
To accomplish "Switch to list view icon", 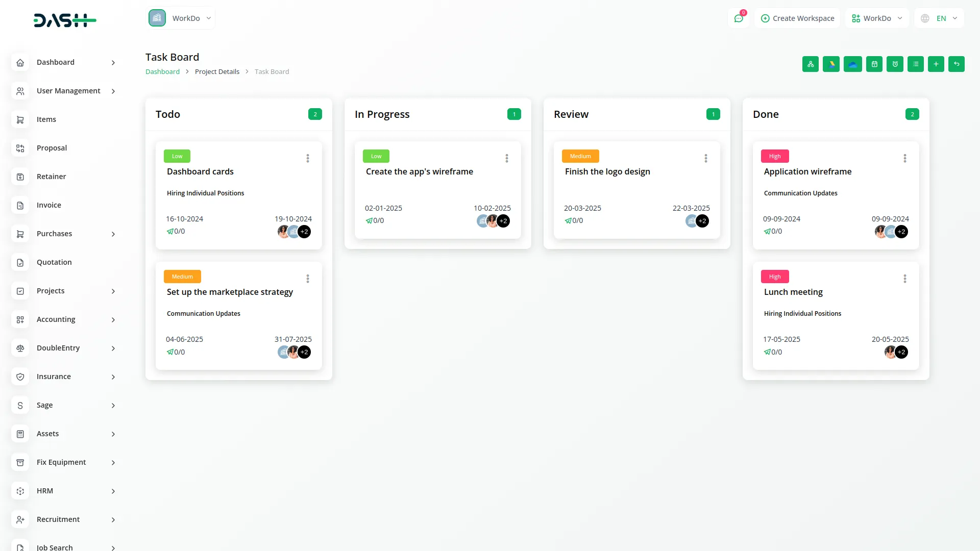I will [916, 64].
